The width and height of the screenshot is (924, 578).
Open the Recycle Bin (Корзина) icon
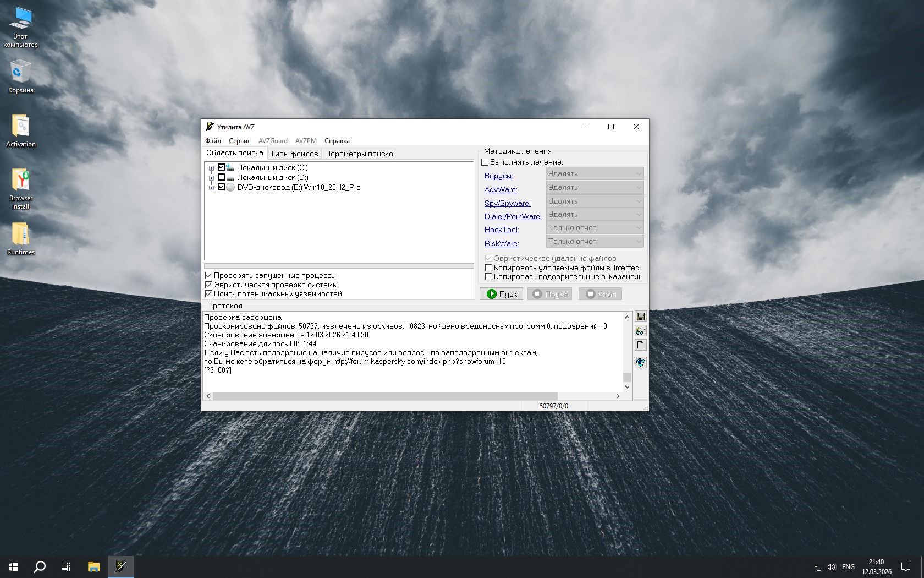point(20,76)
